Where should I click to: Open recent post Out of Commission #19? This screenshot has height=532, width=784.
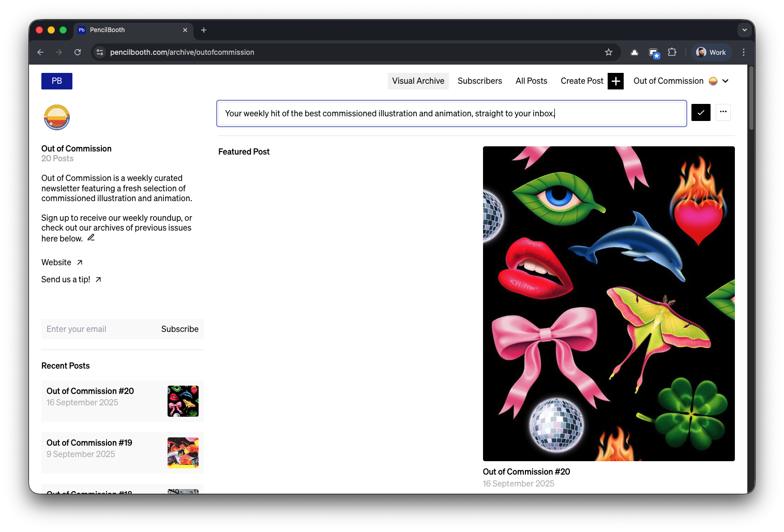pyautogui.click(x=123, y=453)
